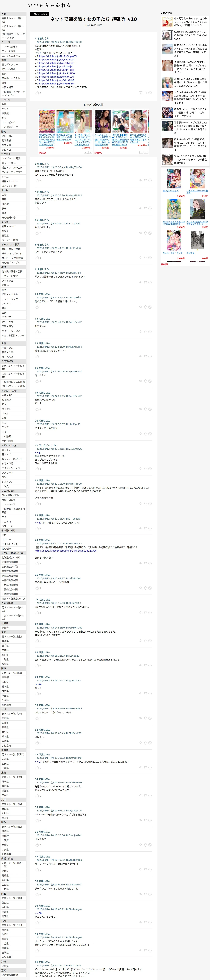Like post 8 with thumbs-up icon
Image resolution: width=210 pixels, height=980 pixels.
point(37,258)
